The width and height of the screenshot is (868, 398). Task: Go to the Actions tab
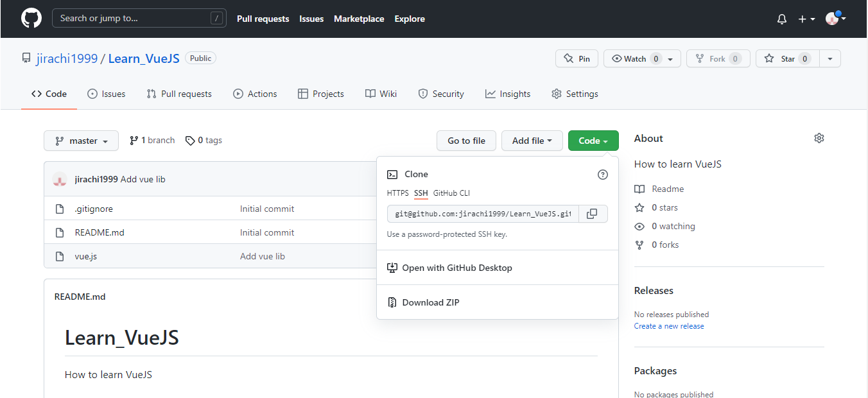point(255,94)
